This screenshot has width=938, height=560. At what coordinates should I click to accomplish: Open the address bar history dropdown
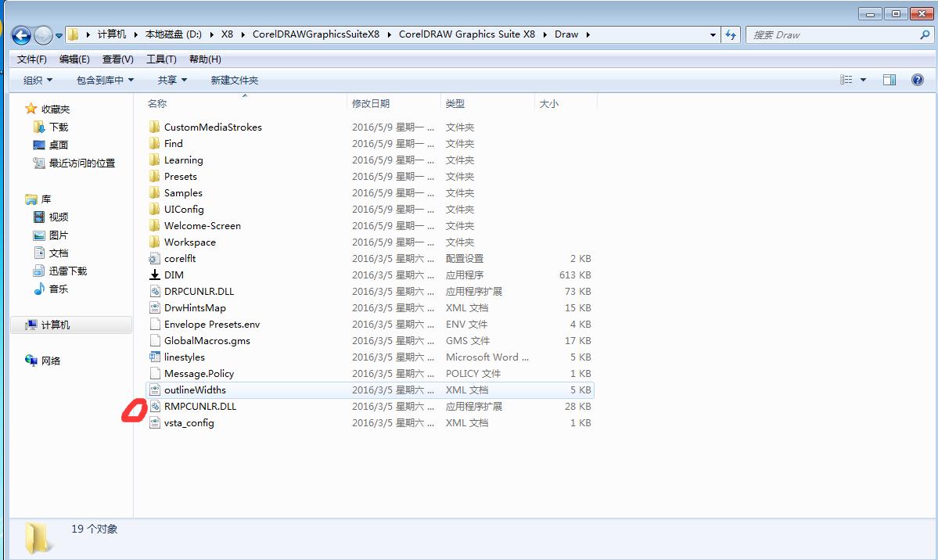pyautogui.click(x=711, y=34)
